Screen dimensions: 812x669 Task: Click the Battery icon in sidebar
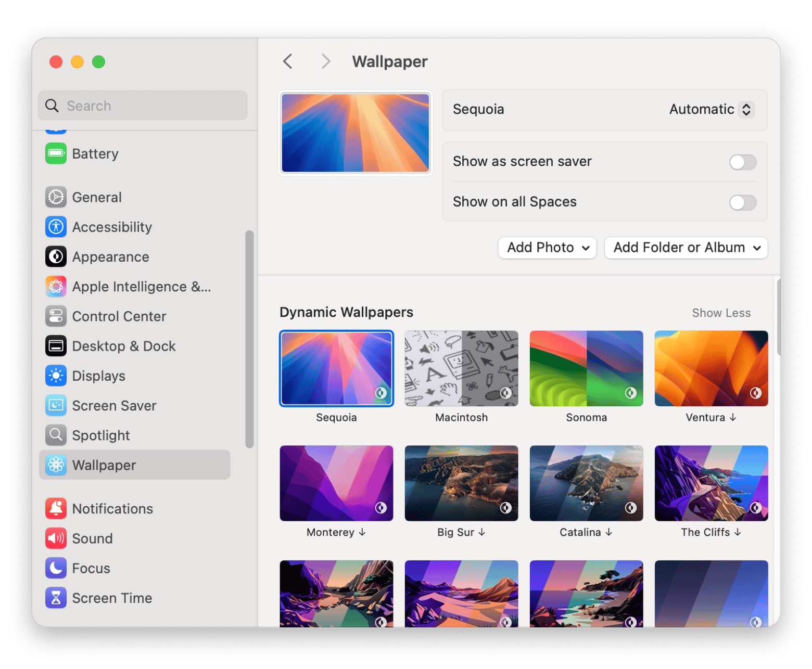tap(56, 153)
